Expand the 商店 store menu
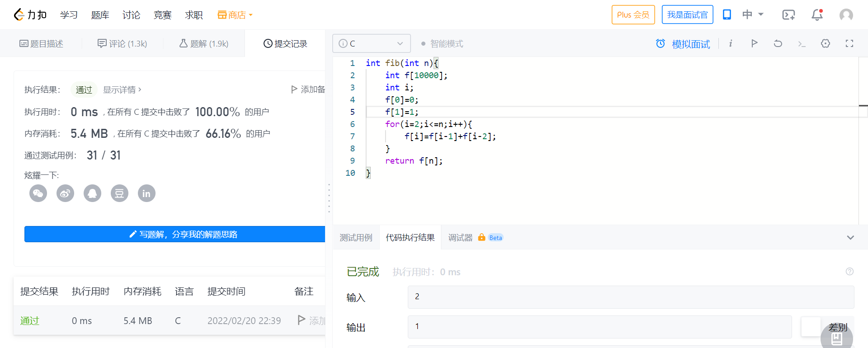Screen dimensions: 868x348 235,15
